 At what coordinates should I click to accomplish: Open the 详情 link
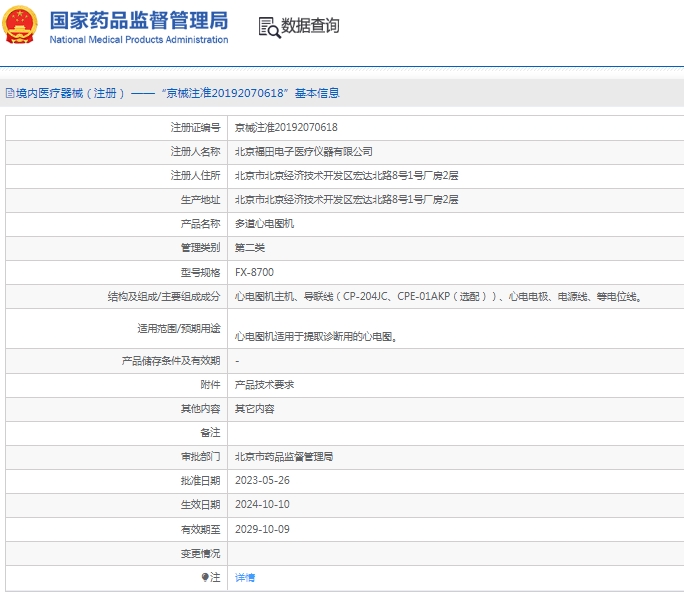tap(245, 577)
